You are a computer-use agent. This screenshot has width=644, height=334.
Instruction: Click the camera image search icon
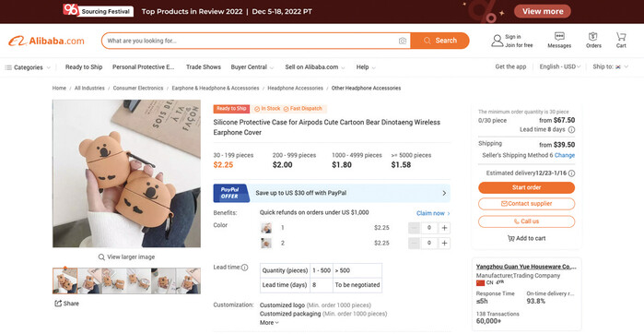pos(402,41)
